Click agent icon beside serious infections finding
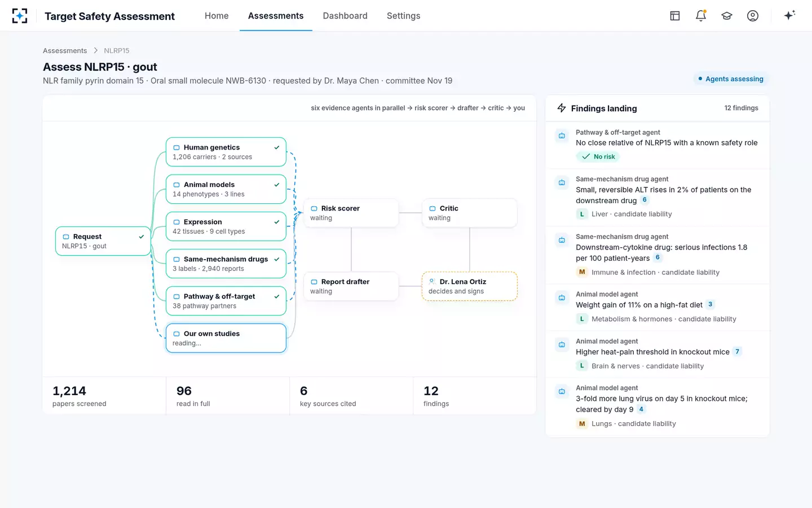The width and height of the screenshot is (812, 508). (x=562, y=240)
